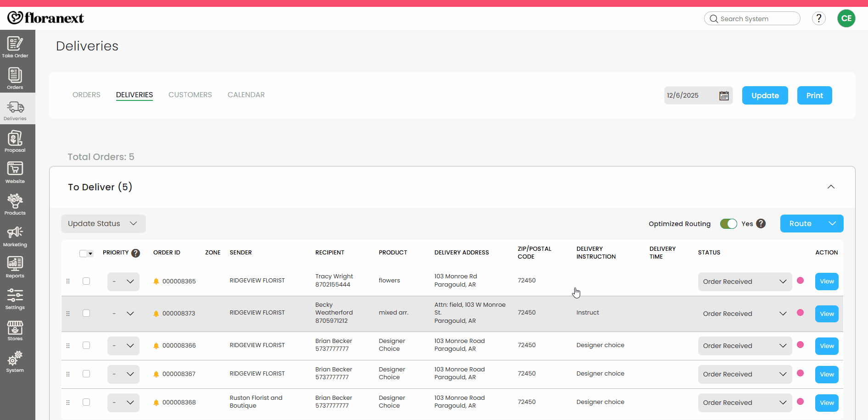
Task: Click the Search System field
Action: pos(752,19)
